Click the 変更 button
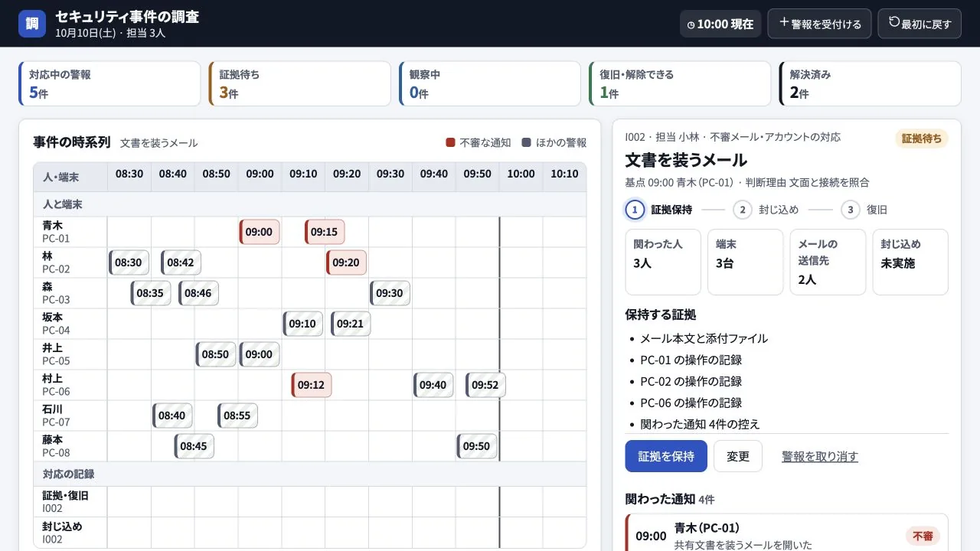The height and width of the screenshot is (551, 980). [738, 456]
